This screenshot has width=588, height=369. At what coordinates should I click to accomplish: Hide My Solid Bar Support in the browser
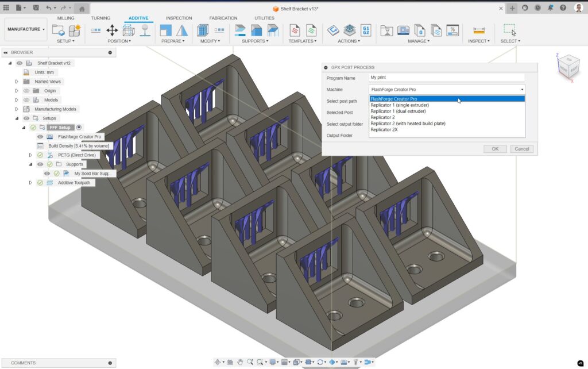point(47,174)
